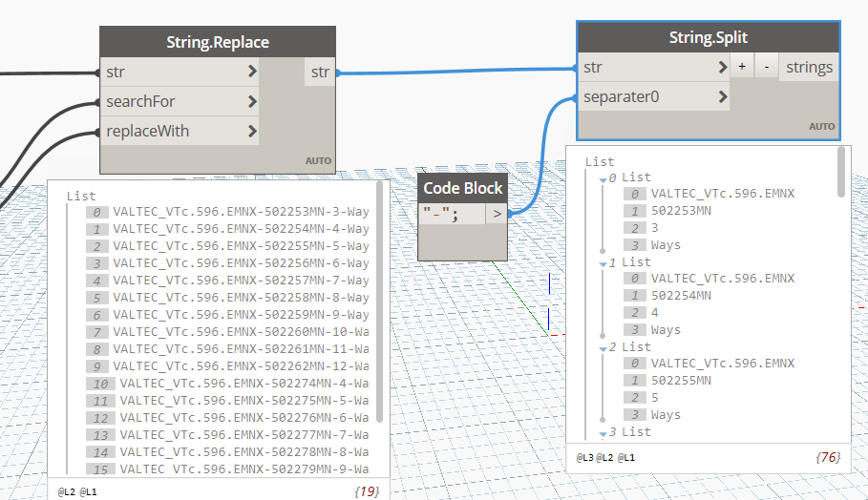Open lacing chevron on String.Replace str input
The width and height of the screenshot is (868, 500).
tap(252, 72)
